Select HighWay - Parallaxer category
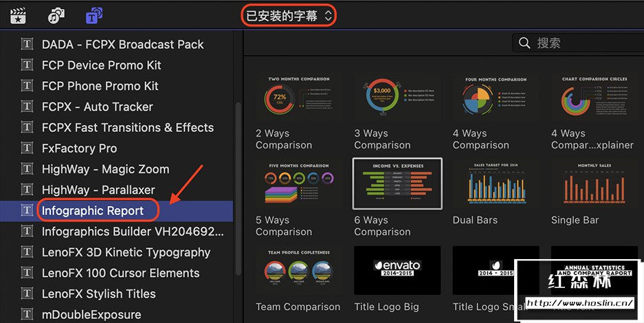 tap(98, 190)
